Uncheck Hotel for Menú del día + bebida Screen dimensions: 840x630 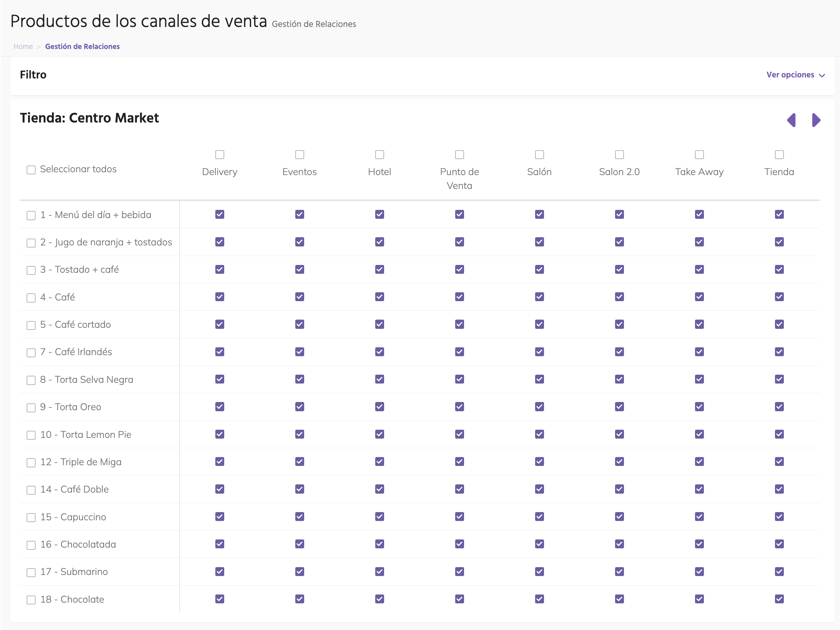tap(379, 214)
